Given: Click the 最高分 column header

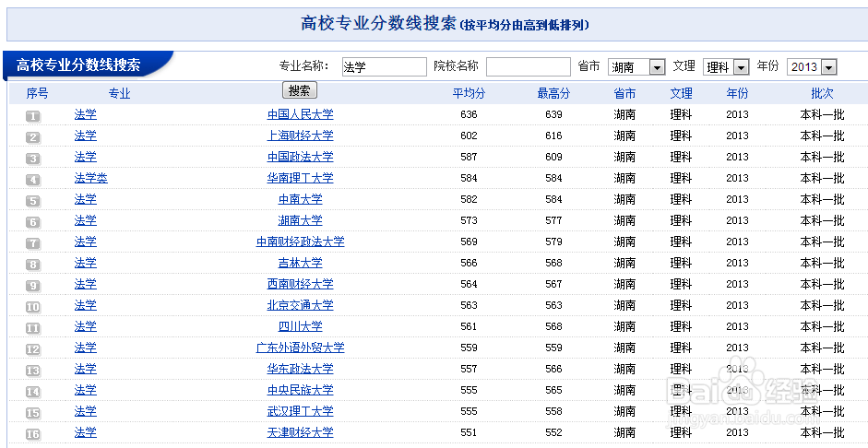Looking at the screenshot, I should coord(553,93).
